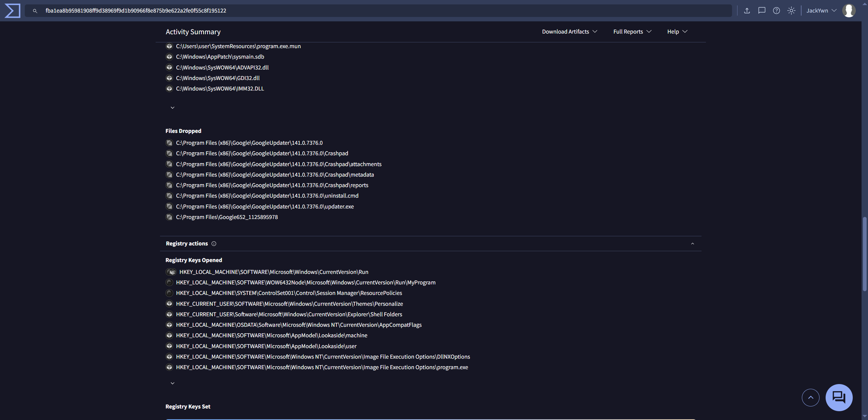Open the JackYwn account menu
The height and width of the screenshot is (420, 868).
821,11
